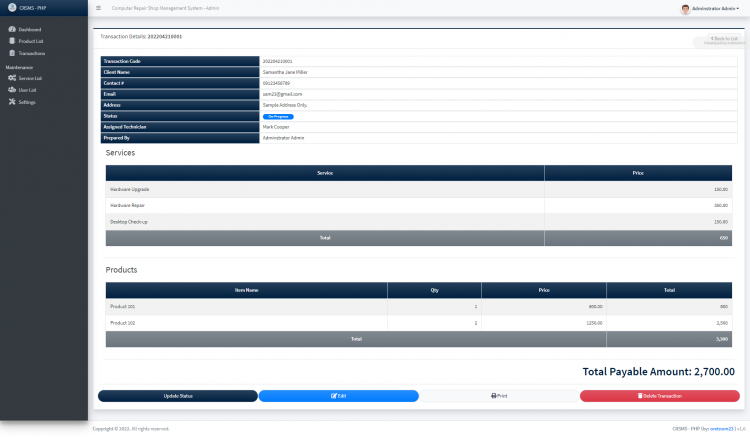The height and width of the screenshot is (437, 750).
Task: Print the transaction details
Action: [x=499, y=396]
